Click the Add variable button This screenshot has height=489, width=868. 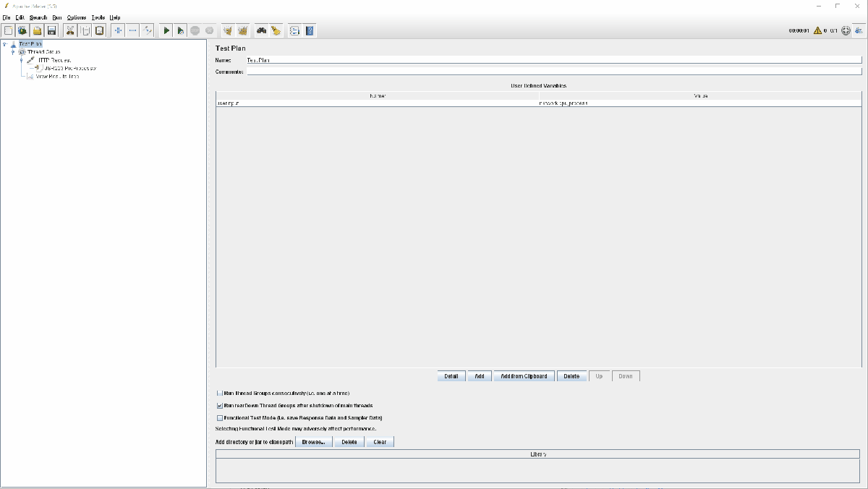tap(480, 376)
